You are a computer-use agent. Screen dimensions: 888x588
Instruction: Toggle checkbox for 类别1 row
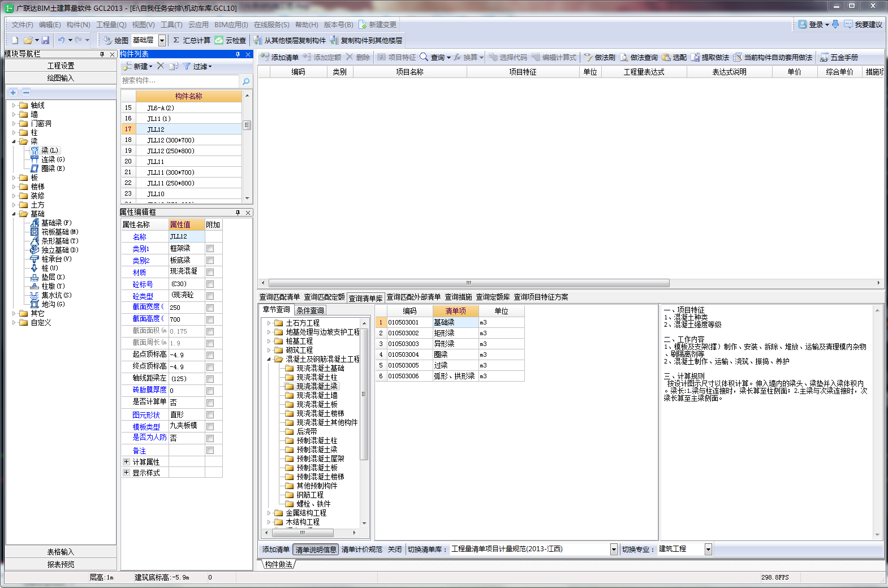[x=210, y=249]
